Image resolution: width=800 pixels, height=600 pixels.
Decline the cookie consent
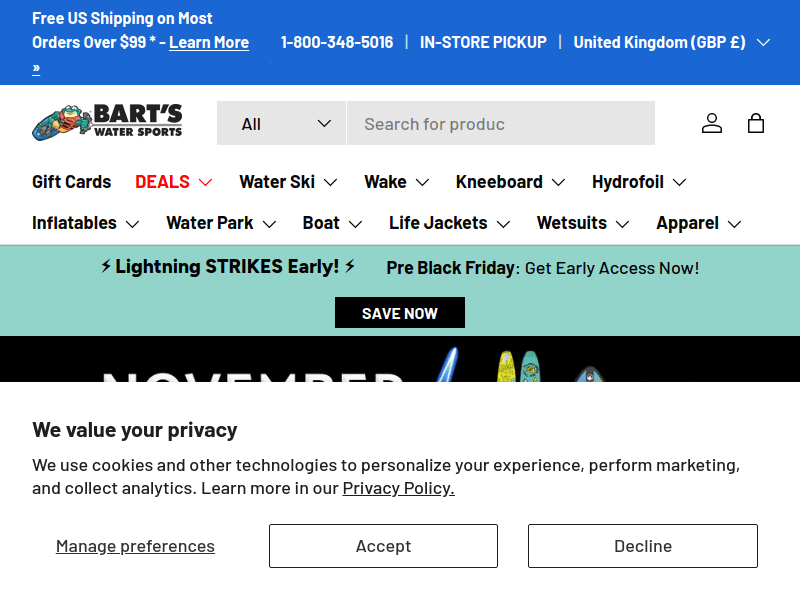(x=643, y=546)
